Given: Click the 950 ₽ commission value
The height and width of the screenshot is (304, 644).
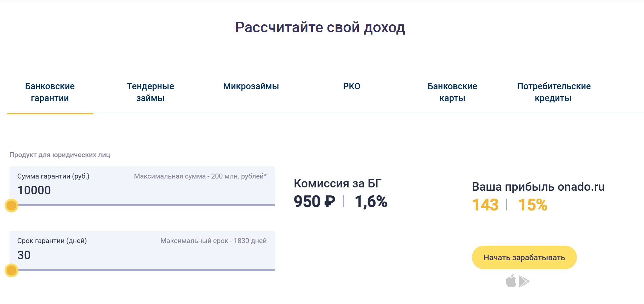Looking at the screenshot, I should [x=314, y=202].
